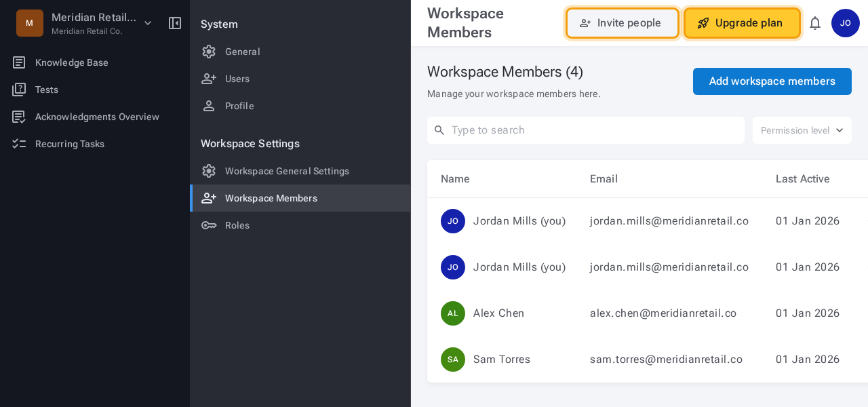Click the Users add-person icon
Screen dimensions: 868x407
click(x=209, y=79)
